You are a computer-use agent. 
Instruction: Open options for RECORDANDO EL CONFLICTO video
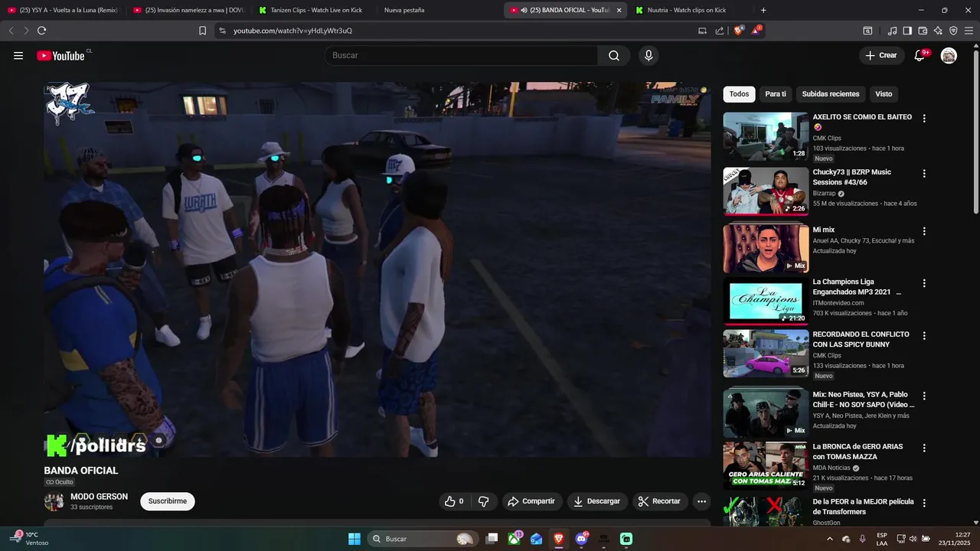924,336
